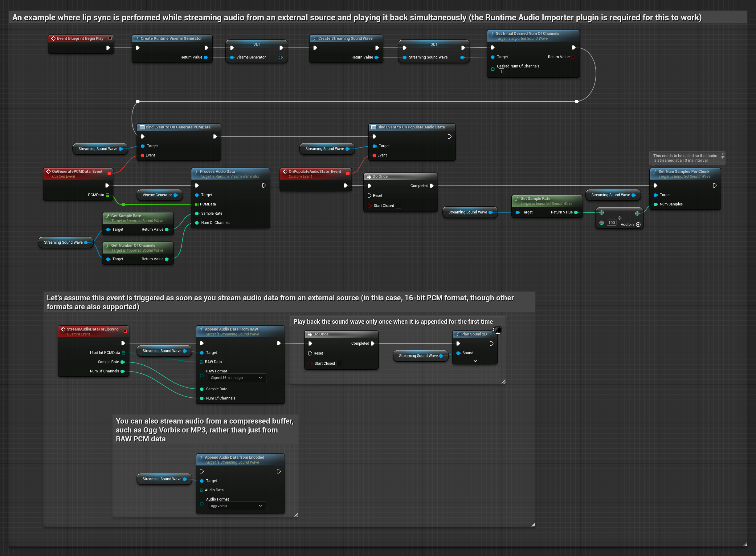Click the red delegate pin on StreamAudioDataForLipSync event
The width and height of the screenshot is (756, 556).
(x=125, y=331)
